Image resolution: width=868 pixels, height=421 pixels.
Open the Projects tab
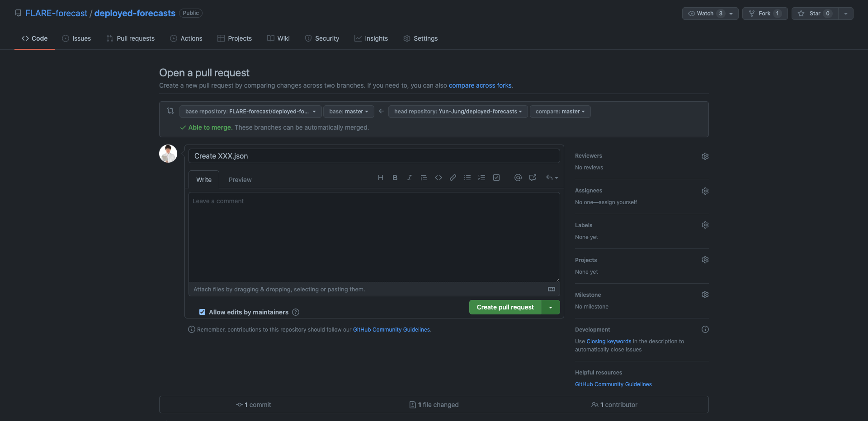click(x=235, y=38)
